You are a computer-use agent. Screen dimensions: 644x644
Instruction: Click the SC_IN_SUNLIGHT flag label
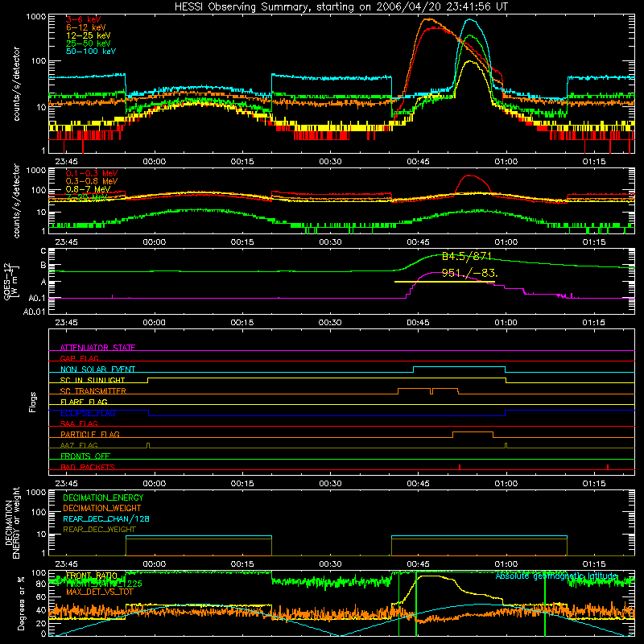tap(93, 380)
